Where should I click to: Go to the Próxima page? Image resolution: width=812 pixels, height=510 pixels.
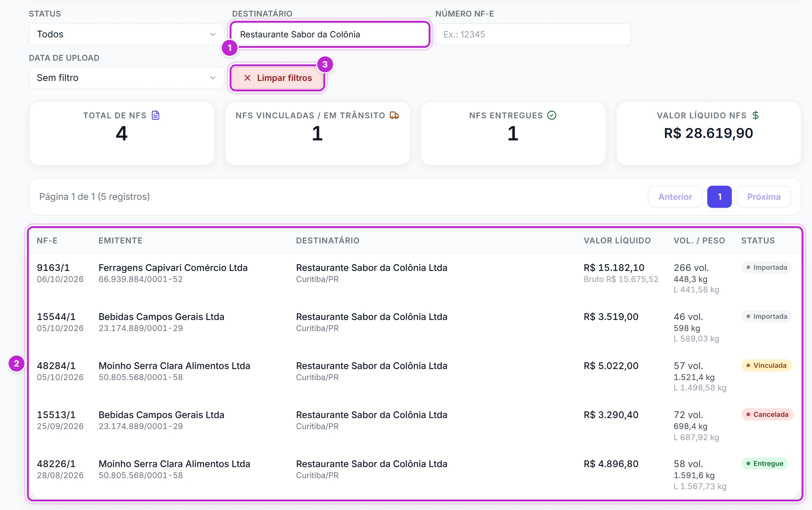[x=764, y=197]
